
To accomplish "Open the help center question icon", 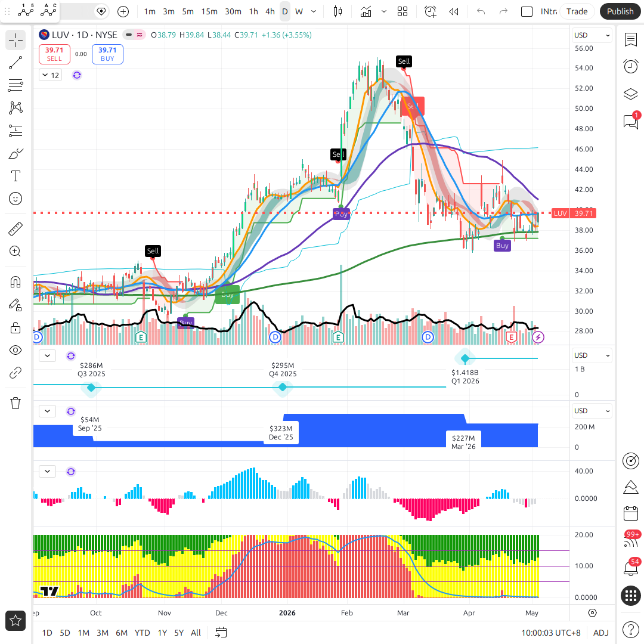I will coord(631,629).
